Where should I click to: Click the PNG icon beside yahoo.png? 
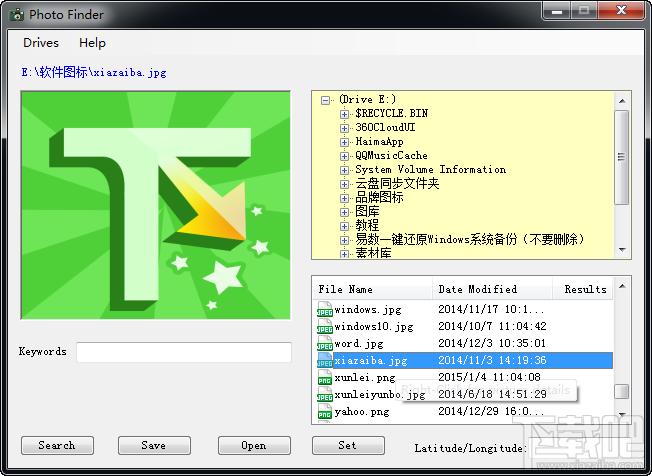[325, 412]
